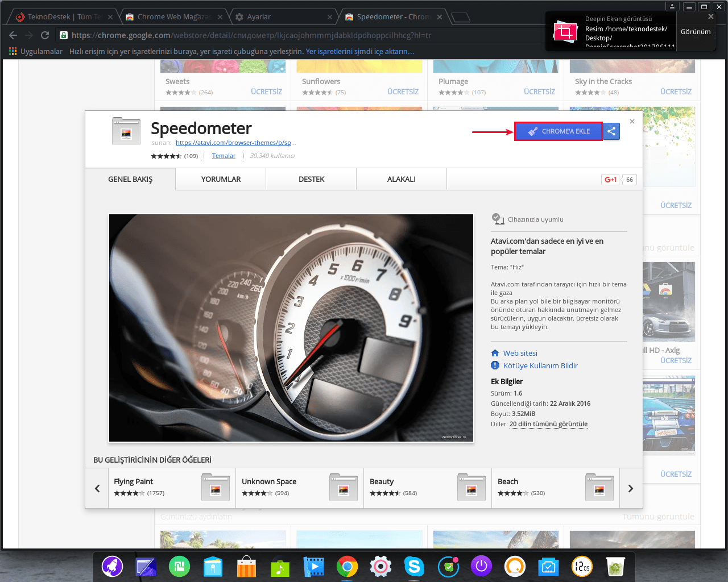Click the right arrow to see more developer themes
This screenshot has width=728, height=582.
[x=631, y=488]
